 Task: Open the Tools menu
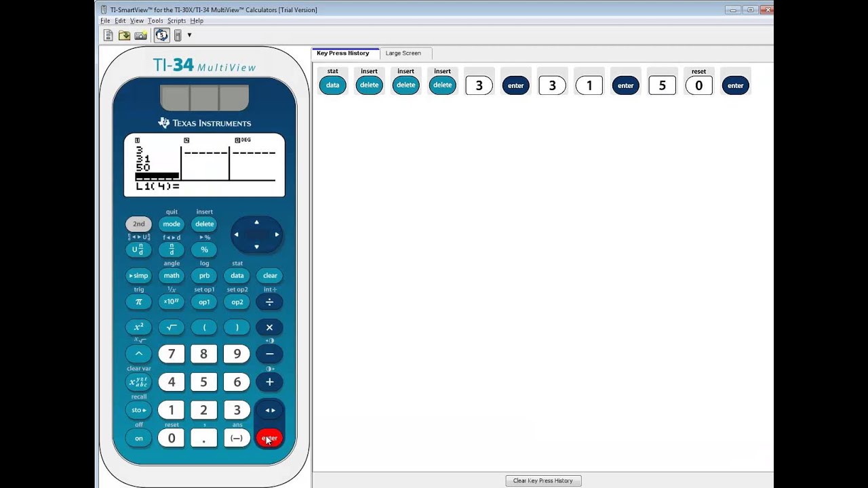pos(155,21)
